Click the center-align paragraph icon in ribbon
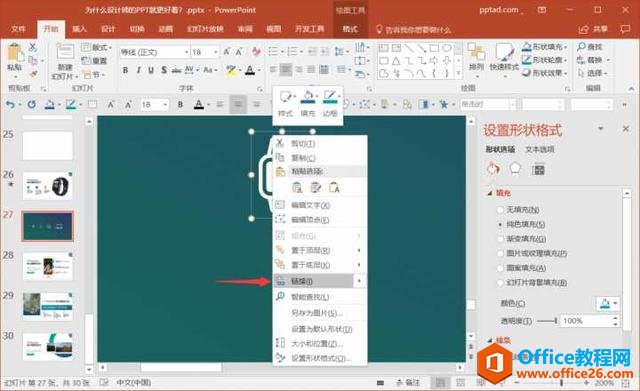This screenshot has width=640, height=391. [x=286, y=70]
